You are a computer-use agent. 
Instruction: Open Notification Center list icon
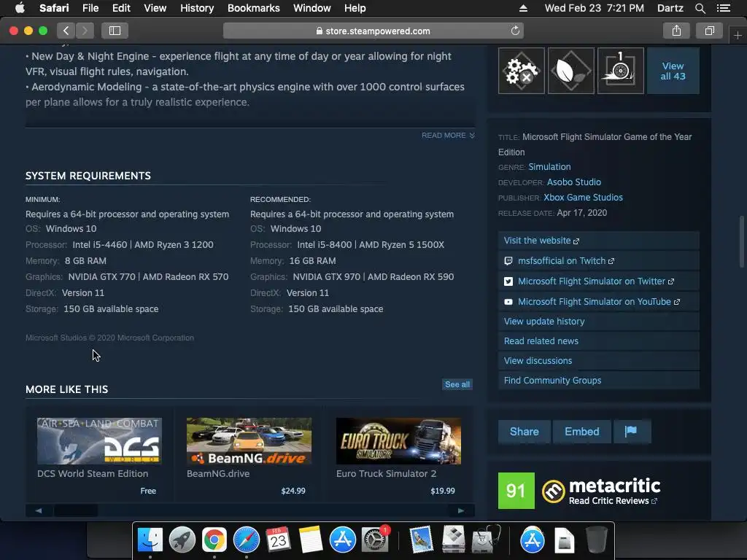[723, 8]
